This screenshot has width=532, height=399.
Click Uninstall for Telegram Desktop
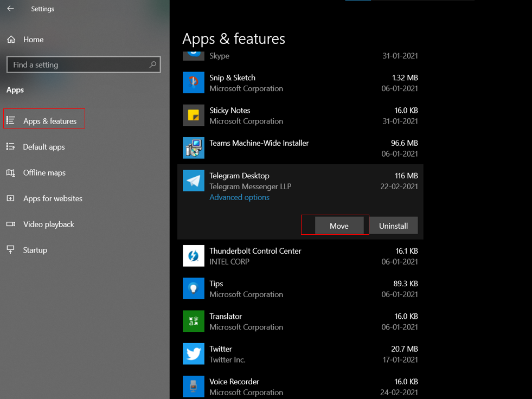coord(393,226)
